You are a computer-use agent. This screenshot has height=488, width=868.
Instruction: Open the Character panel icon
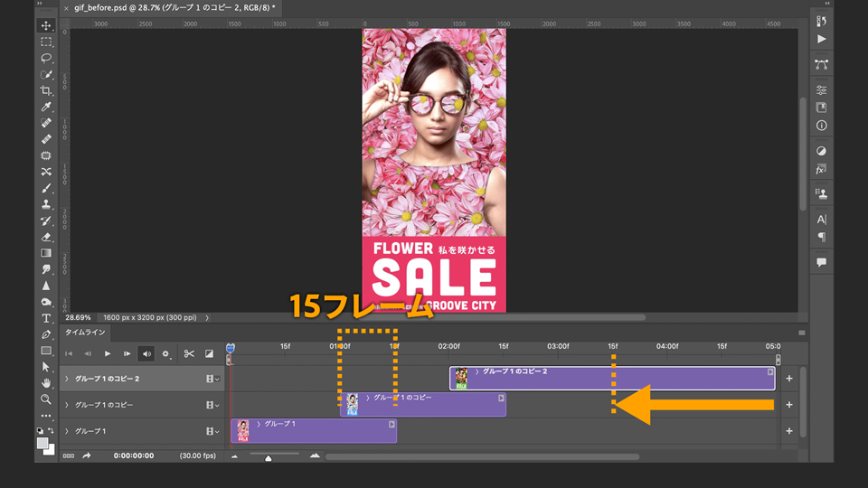point(822,219)
